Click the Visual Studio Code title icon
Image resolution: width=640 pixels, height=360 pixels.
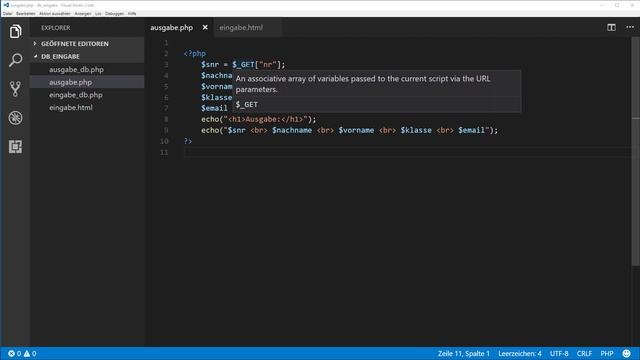pos(6,5)
